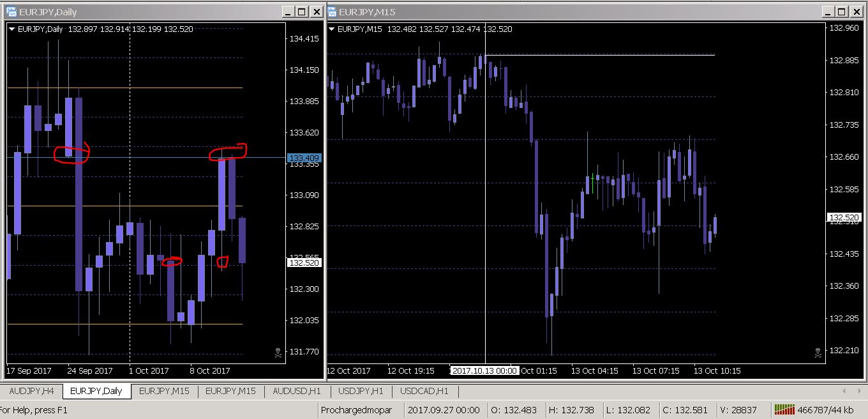Expand the EURJPY,M15 chart header triangle
The height and width of the screenshot is (419, 868).
[331, 29]
